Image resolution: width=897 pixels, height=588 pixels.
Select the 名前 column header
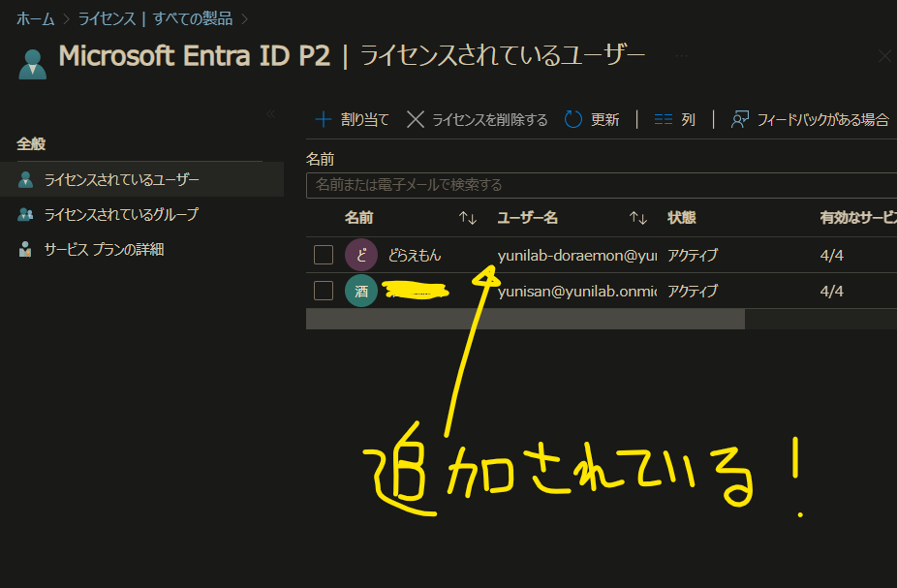(359, 218)
